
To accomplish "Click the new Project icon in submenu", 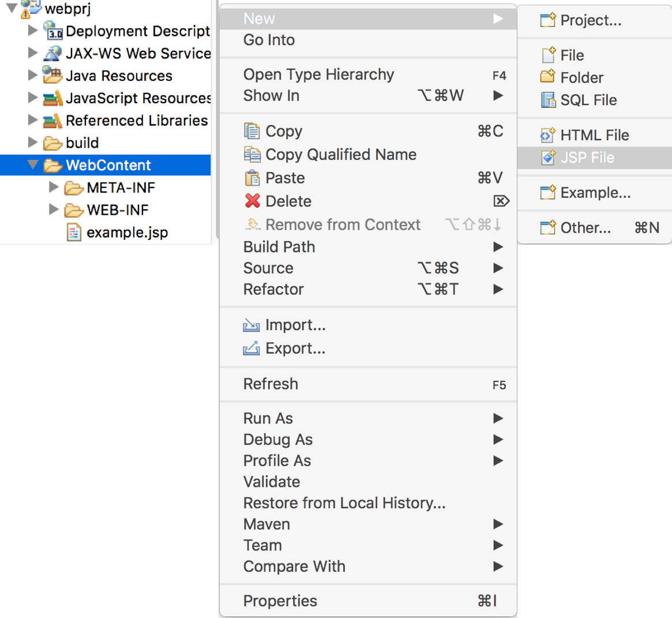I will click(548, 20).
